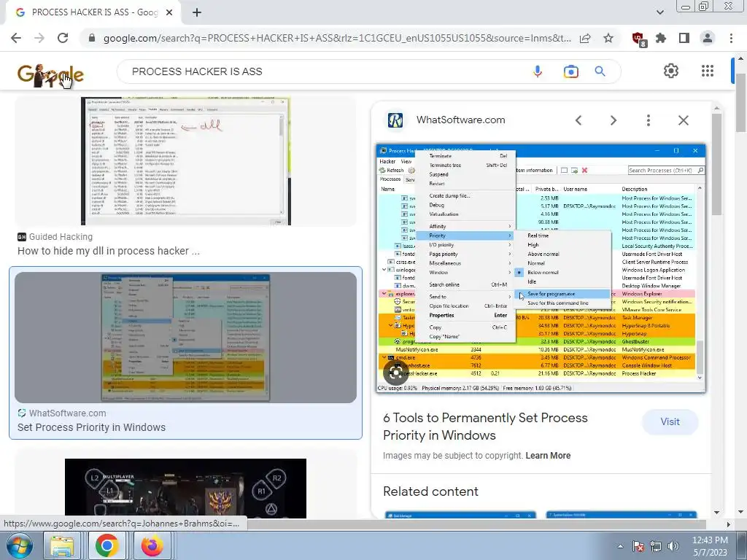Click the magnifier search button

coord(600,71)
